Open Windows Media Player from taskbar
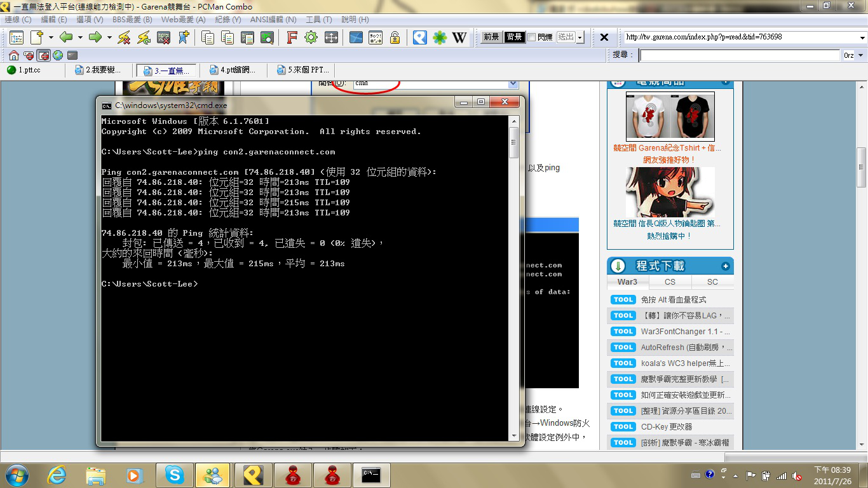This screenshot has width=868, height=488. (x=135, y=475)
